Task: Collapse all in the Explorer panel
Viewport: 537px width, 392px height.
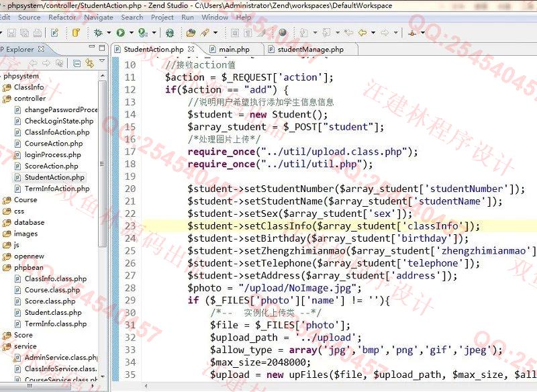Action: click(x=77, y=63)
